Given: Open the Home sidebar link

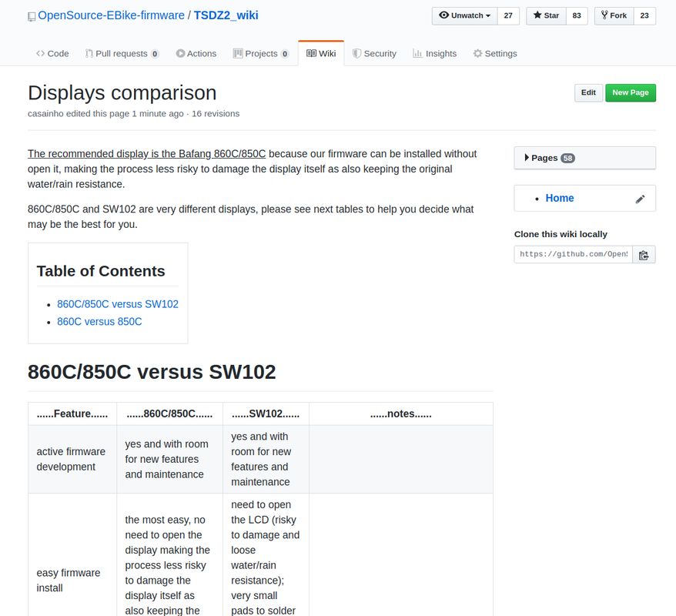Looking at the screenshot, I should (560, 199).
